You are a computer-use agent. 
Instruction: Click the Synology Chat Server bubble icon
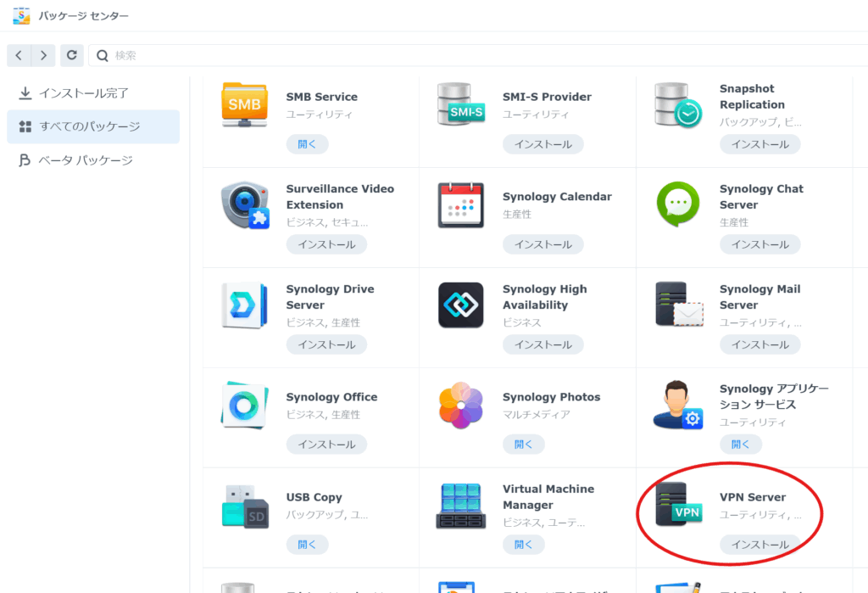pos(677,204)
